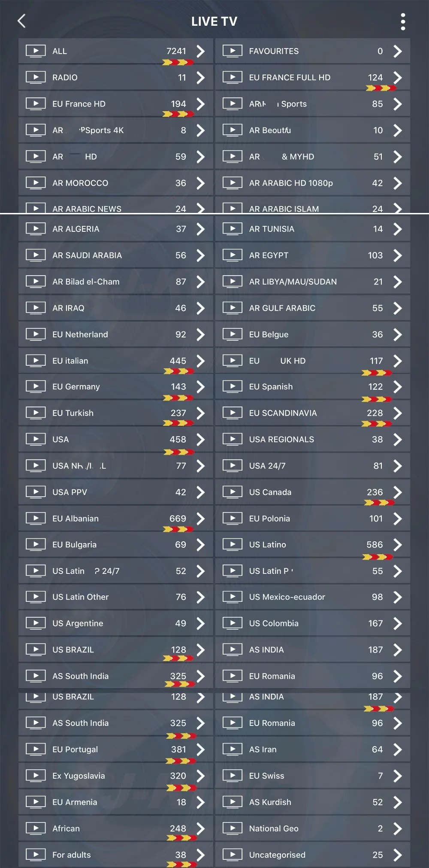Expand the ALL category chevron
This screenshot has height=868, width=429.
pyautogui.click(x=200, y=51)
